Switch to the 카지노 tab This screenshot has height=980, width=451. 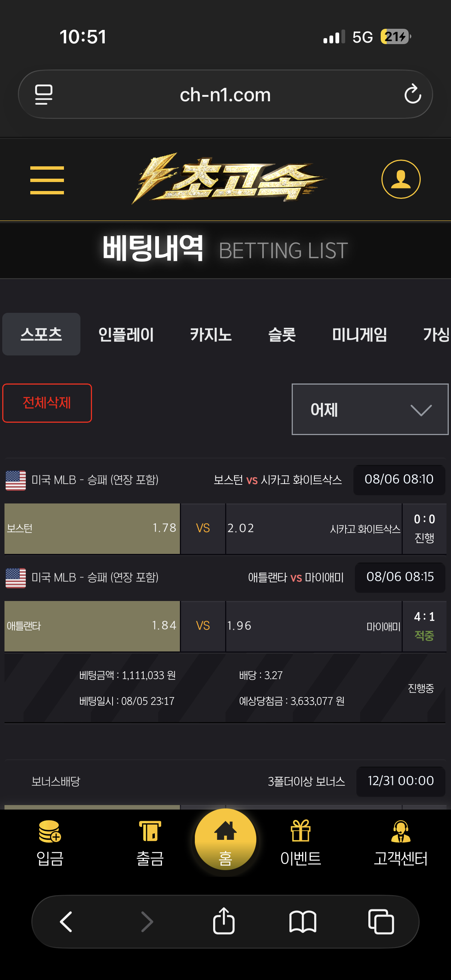[x=211, y=335]
